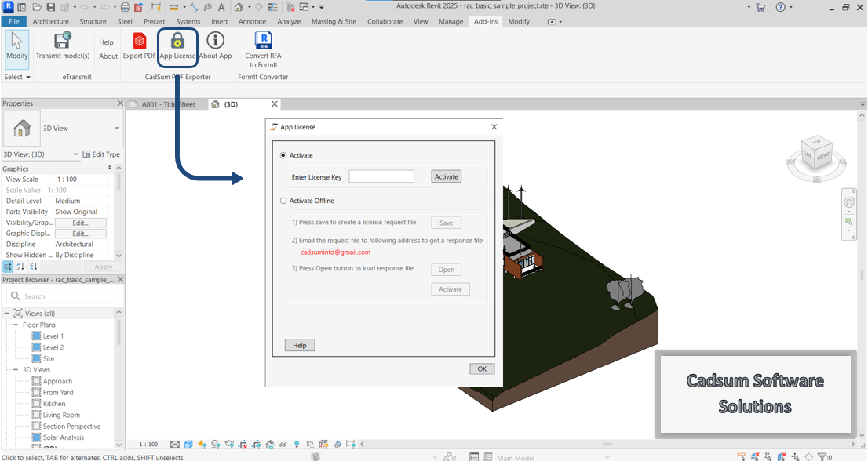Viewport: 868px width, 461px height.
Task: Open Visibility/Graphics Edit button
Action: pyautogui.click(x=81, y=223)
